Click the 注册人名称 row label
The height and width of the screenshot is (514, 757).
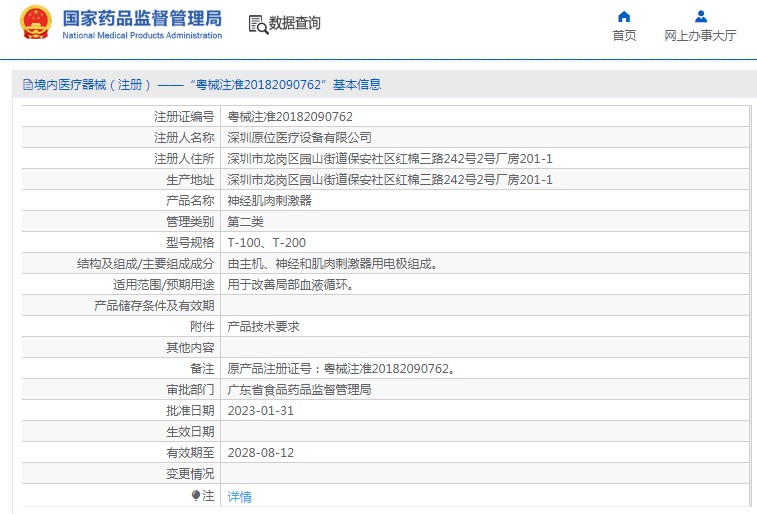184,138
